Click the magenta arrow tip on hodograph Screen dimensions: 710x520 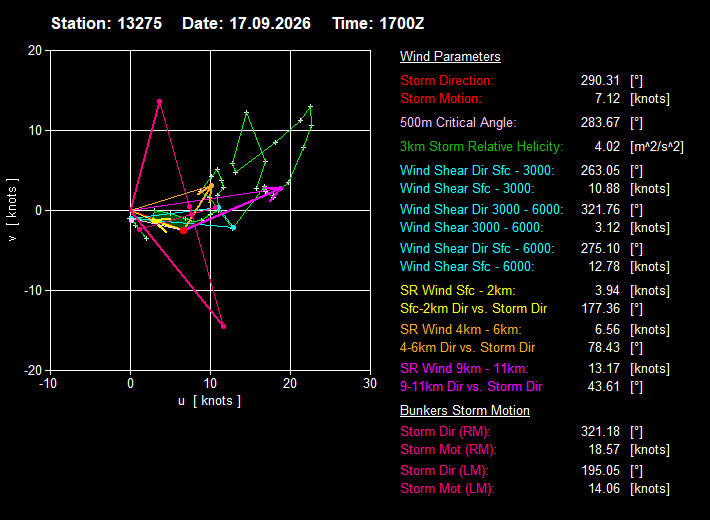point(281,188)
